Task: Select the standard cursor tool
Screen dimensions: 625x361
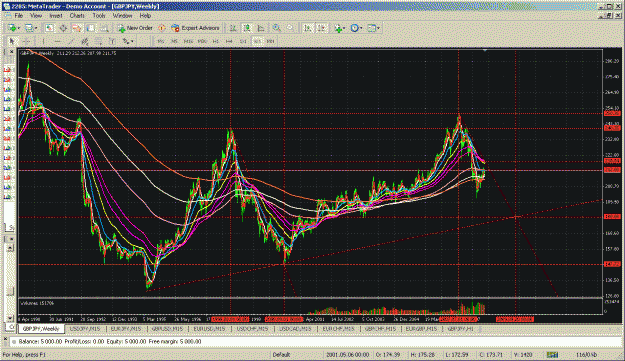Action: coord(12,41)
